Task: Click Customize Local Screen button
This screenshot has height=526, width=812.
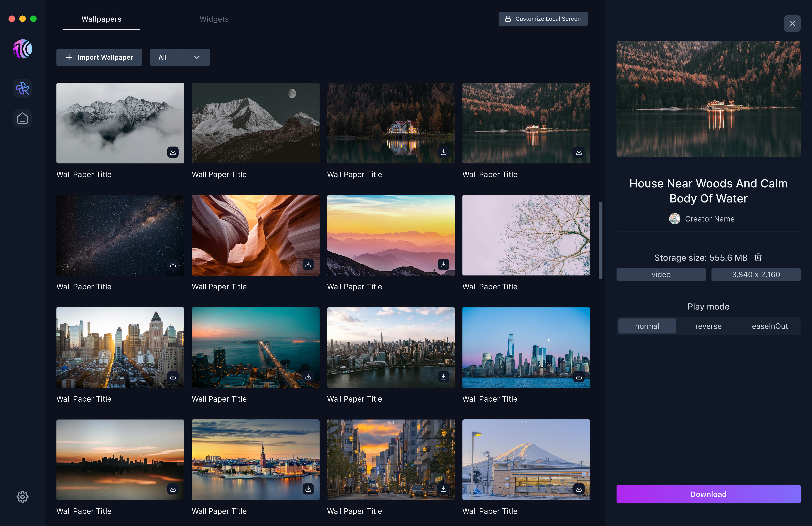Action: 543,19
